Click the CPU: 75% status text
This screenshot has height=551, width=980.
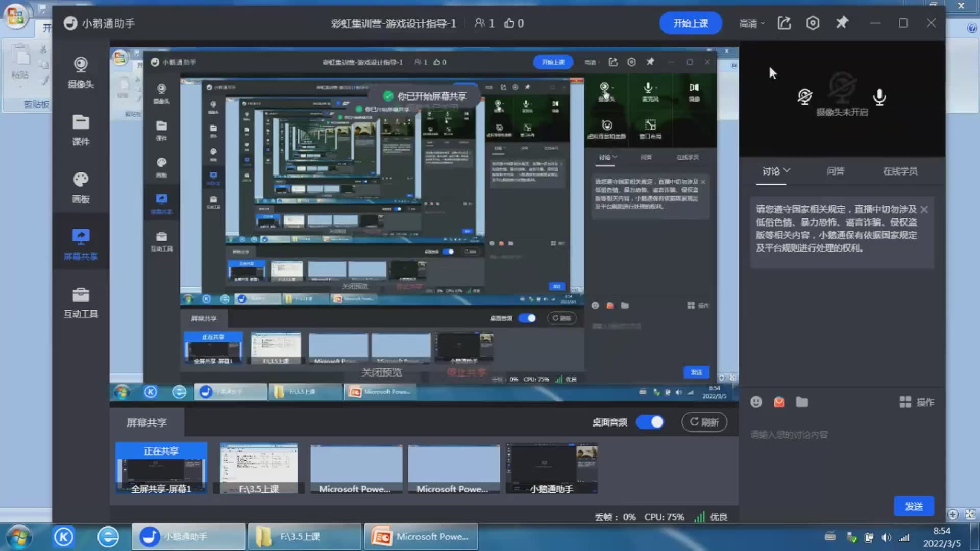point(664,517)
